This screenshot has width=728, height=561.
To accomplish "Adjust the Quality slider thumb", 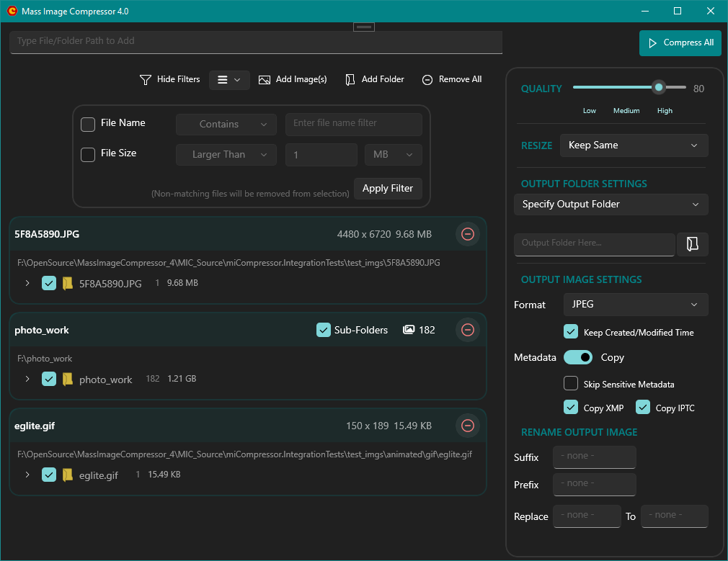I will coord(658,87).
